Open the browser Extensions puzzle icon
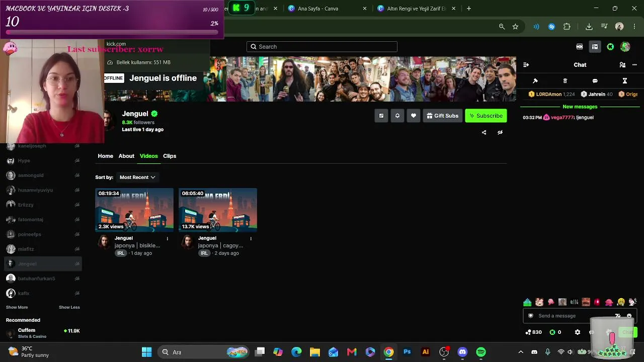644x362 pixels. 567,27
